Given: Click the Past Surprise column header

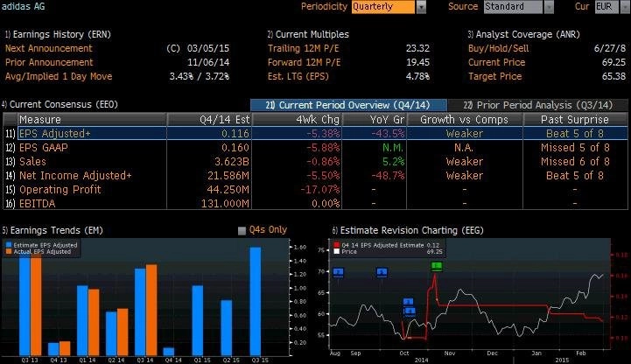Looking at the screenshot, I should (x=575, y=120).
